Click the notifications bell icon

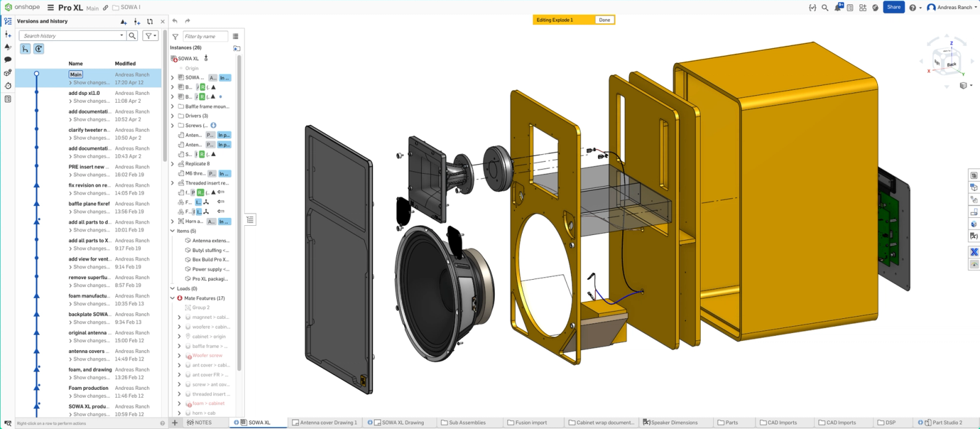(837, 7)
